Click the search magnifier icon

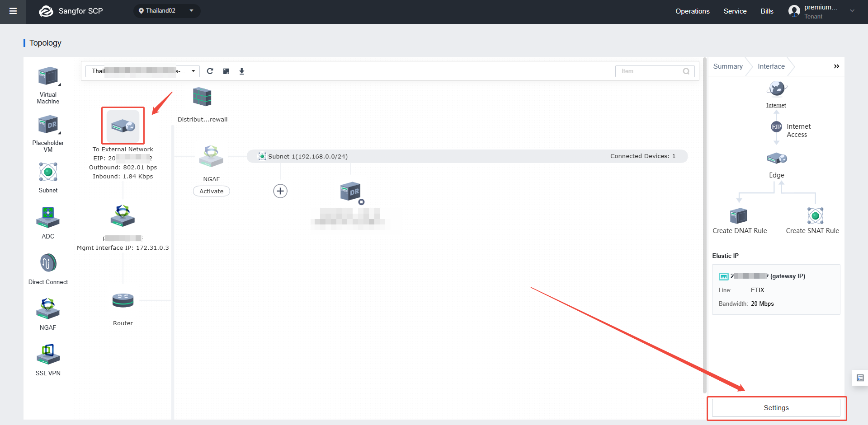686,71
